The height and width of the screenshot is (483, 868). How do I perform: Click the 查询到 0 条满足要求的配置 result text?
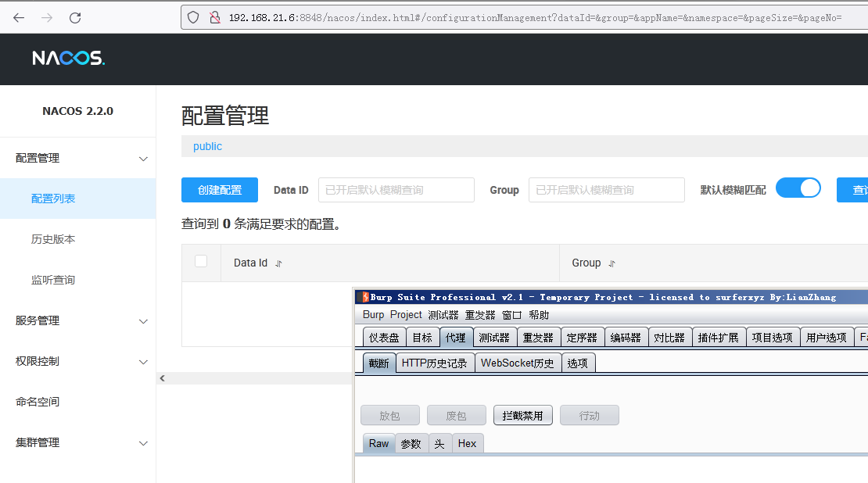click(x=261, y=224)
